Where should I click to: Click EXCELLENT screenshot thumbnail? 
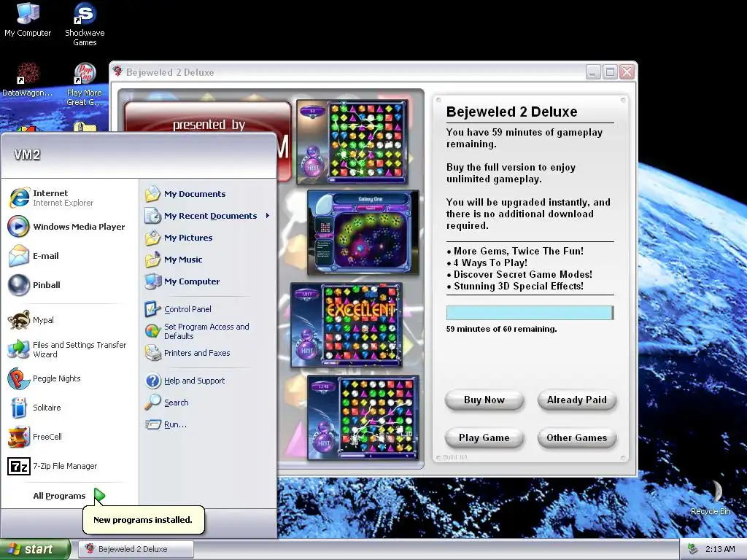click(347, 325)
